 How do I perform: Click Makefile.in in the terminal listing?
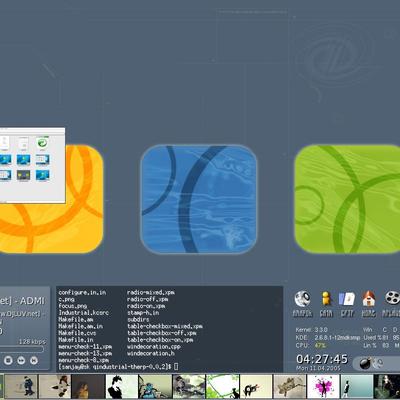(x=76, y=340)
